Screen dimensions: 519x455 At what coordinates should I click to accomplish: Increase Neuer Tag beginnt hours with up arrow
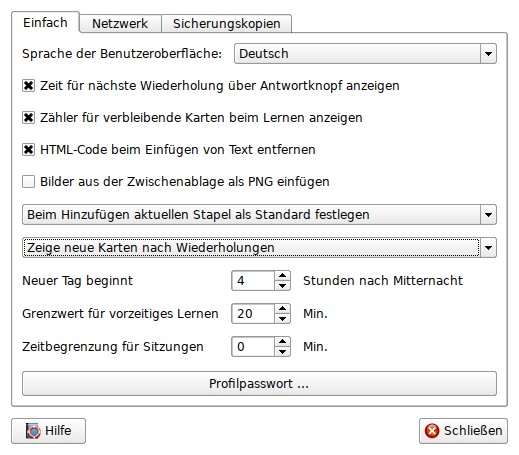point(283,276)
